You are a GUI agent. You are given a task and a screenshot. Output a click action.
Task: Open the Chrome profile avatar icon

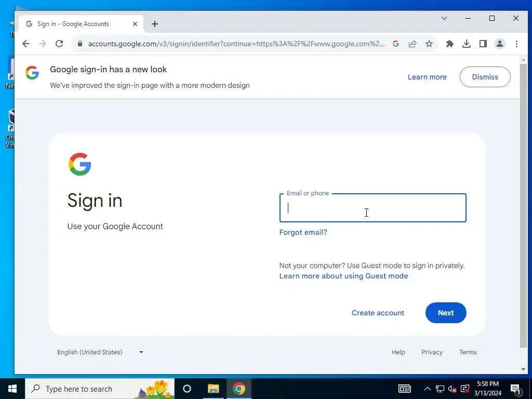(500, 44)
